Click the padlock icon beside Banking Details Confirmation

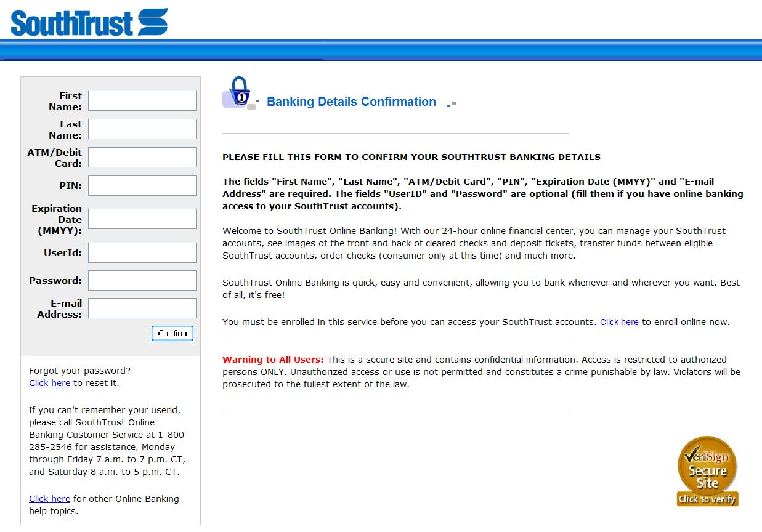(x=238, y=92)
